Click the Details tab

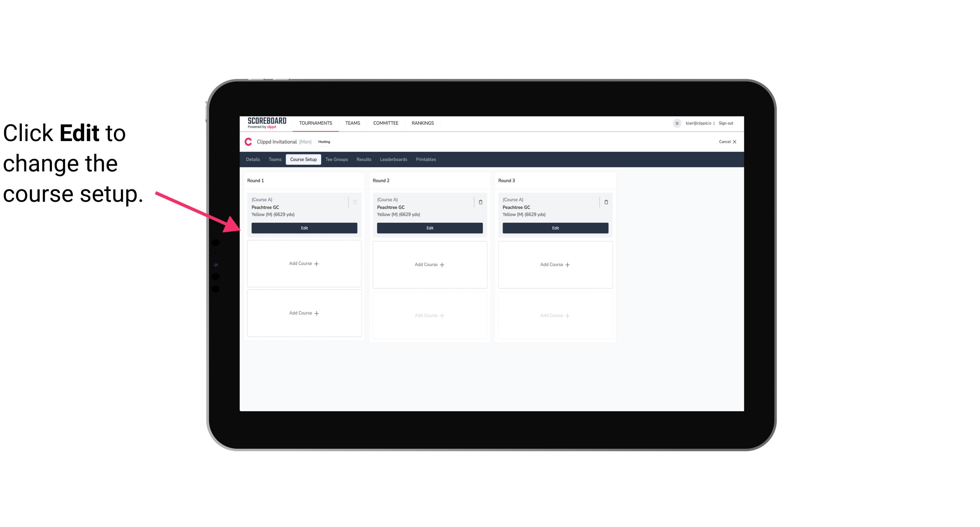coord(254,160)
